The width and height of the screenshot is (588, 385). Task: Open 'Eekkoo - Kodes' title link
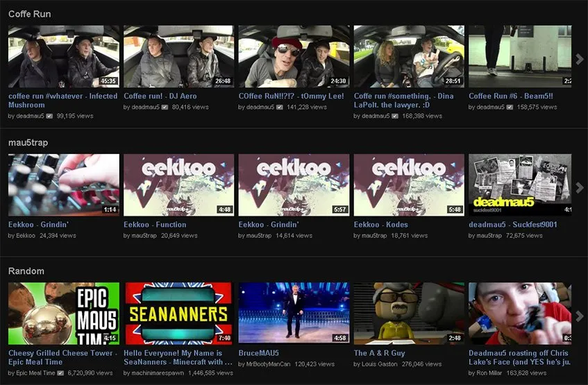381,225
